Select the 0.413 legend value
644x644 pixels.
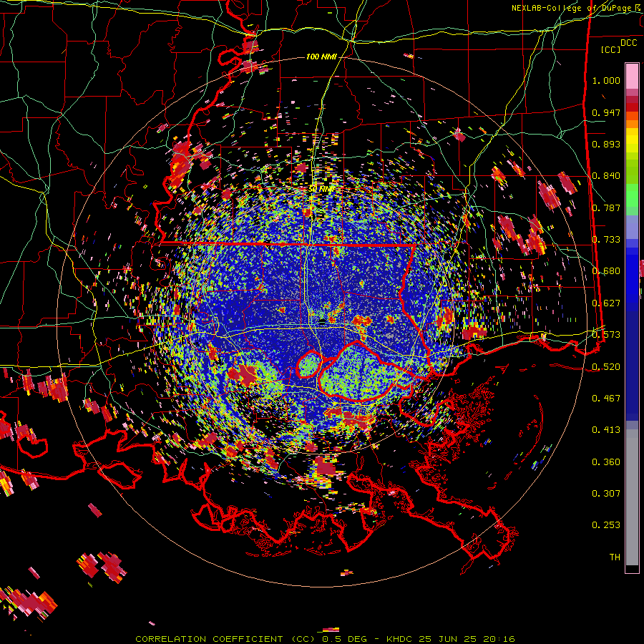(x=606, y=430)
